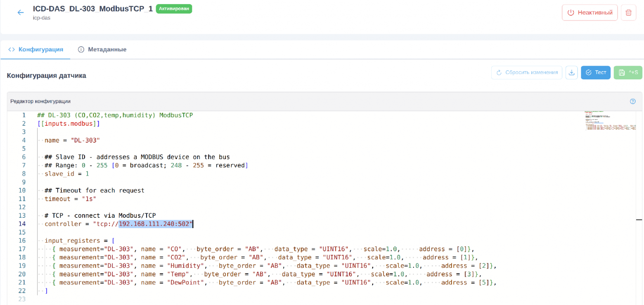Screen dimensions: 644x305
Task: Click the Редактор конфигурации header label
Action: [40, 101]
